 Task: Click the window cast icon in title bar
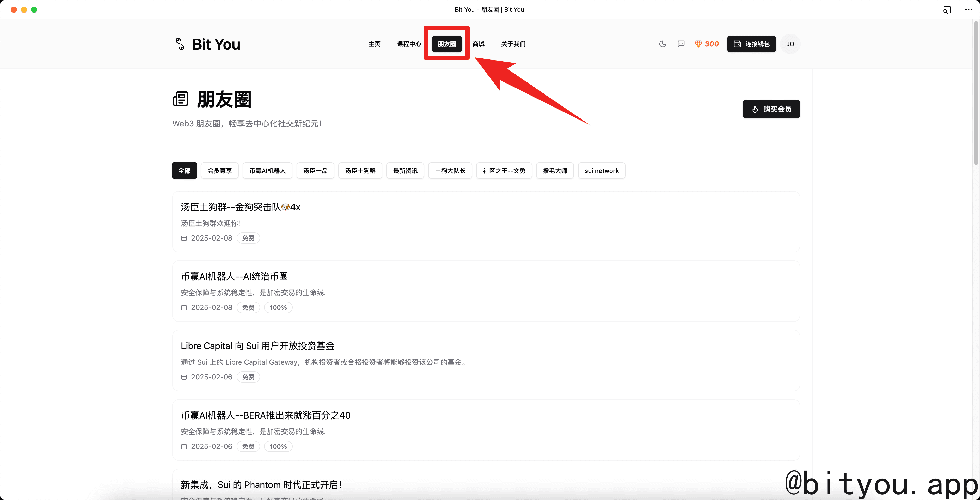click(x=947, y=10)
